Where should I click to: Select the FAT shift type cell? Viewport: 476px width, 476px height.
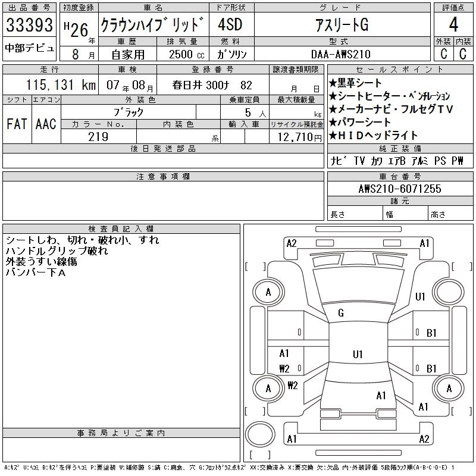click(x=16, y=124)
